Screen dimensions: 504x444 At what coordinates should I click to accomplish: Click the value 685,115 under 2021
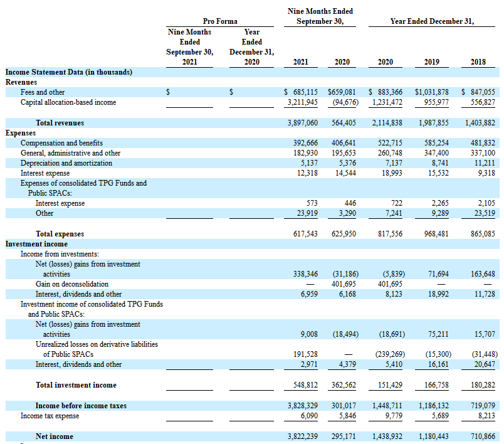click(x=305, y=92)
